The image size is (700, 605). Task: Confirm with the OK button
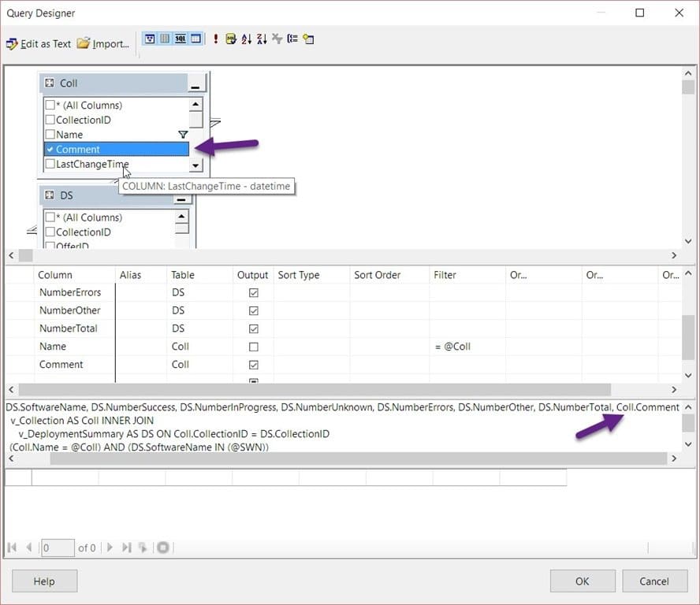pyautogui.click(x=583, y=581)
